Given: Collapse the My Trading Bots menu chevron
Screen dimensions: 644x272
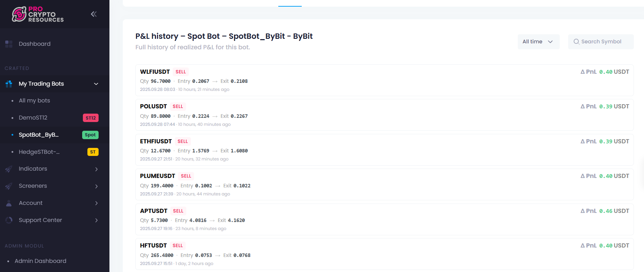Looking at the screenshot, I should coord(96,84).
